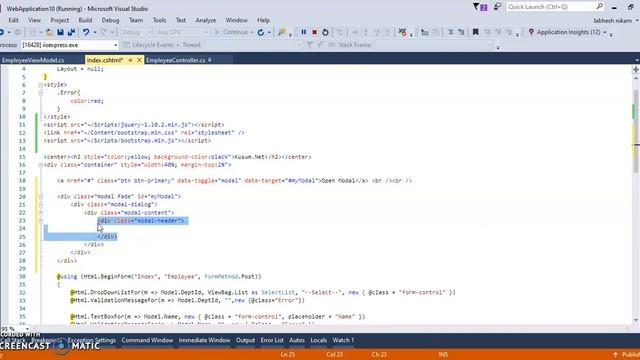
Task: Open the Window menu
Action: click(236, 20)
